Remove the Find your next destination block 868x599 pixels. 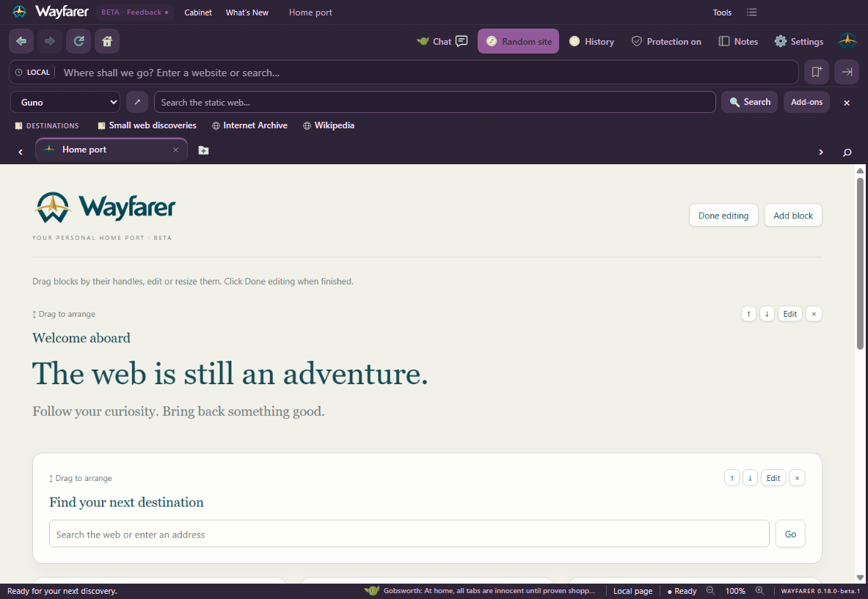(797, 478)
